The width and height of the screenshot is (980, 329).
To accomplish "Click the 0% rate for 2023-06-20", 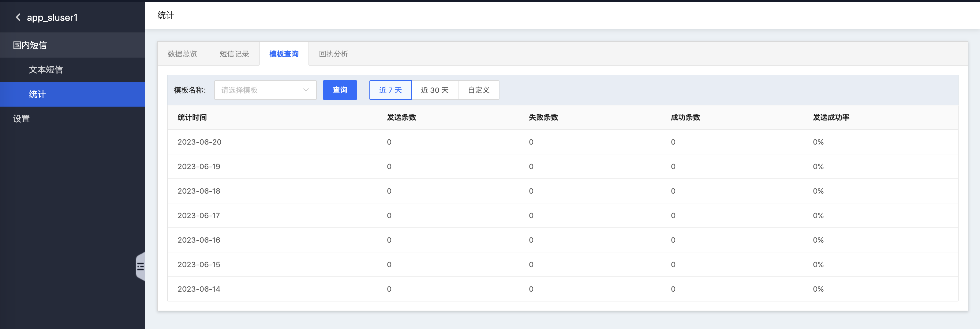I will point(818,142).
